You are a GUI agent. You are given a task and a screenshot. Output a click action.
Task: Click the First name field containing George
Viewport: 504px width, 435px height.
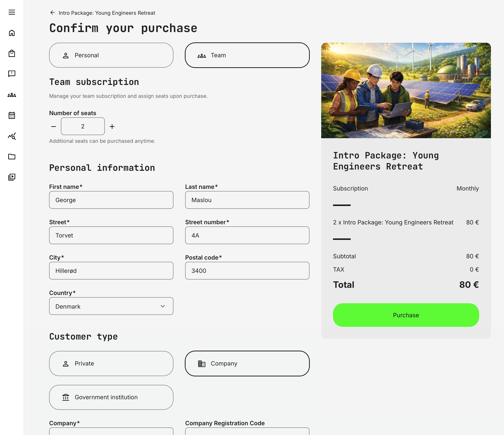pyautogui.click(x=111, y=200)
